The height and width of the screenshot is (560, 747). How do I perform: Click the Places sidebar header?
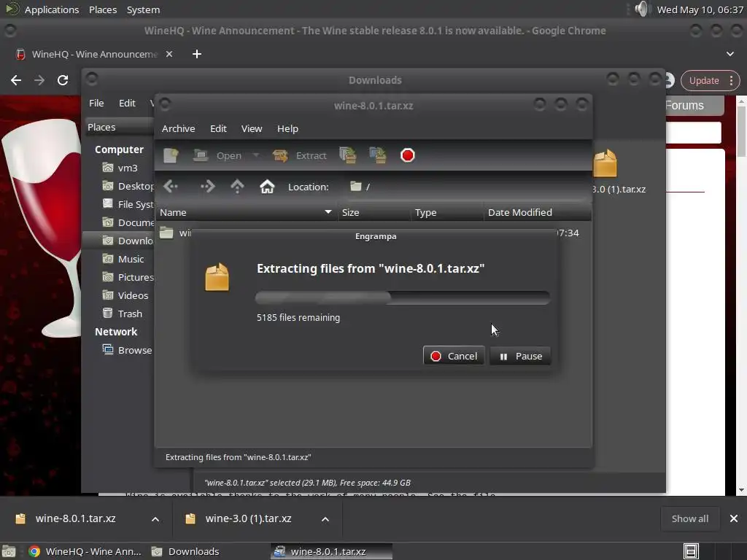(x=120, y=127)
